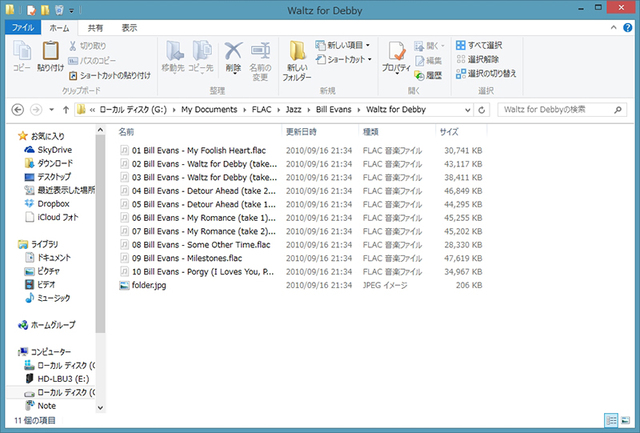
Task: Click the 履歴 (History) icon
Action: (x=427, y=75)
